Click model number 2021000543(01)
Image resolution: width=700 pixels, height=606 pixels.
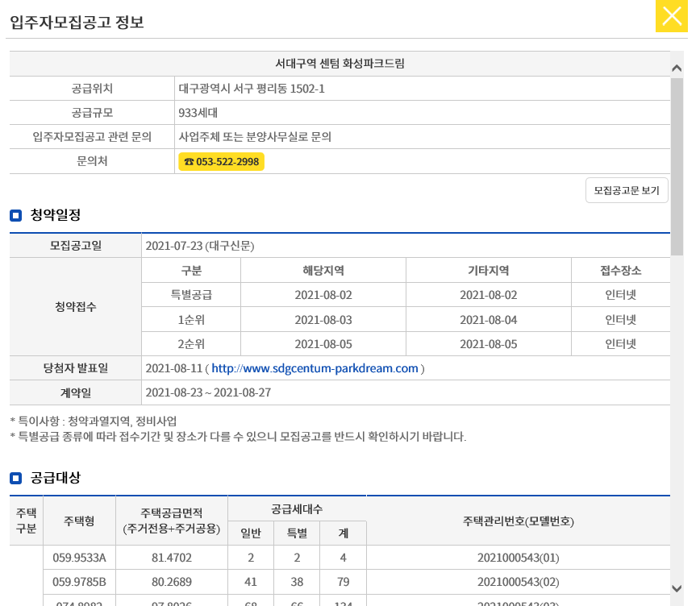(x=519, y=558)
